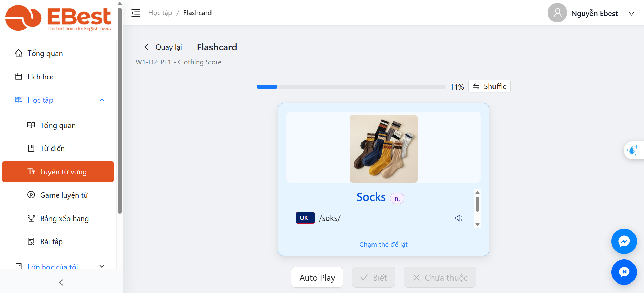Screen dimensions: 644x293
Task: Shuffle the flashcards
Action: pos(489,86)
